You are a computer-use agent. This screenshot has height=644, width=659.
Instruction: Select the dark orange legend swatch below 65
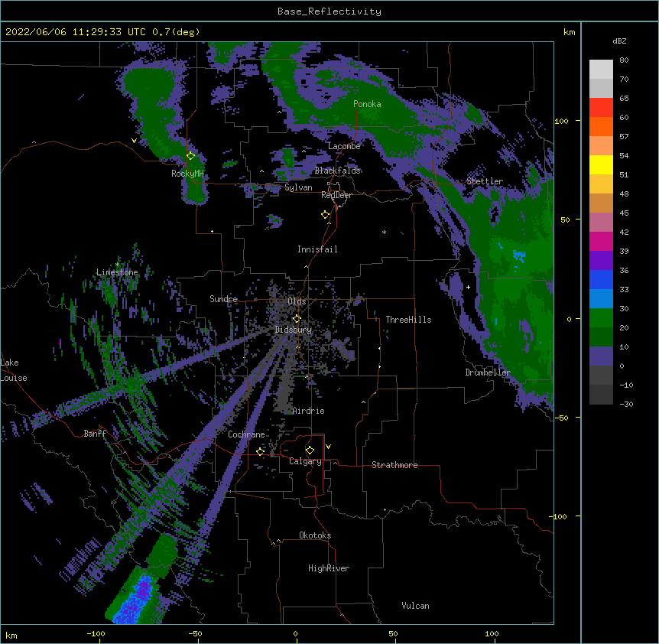[x=601, y=126]
